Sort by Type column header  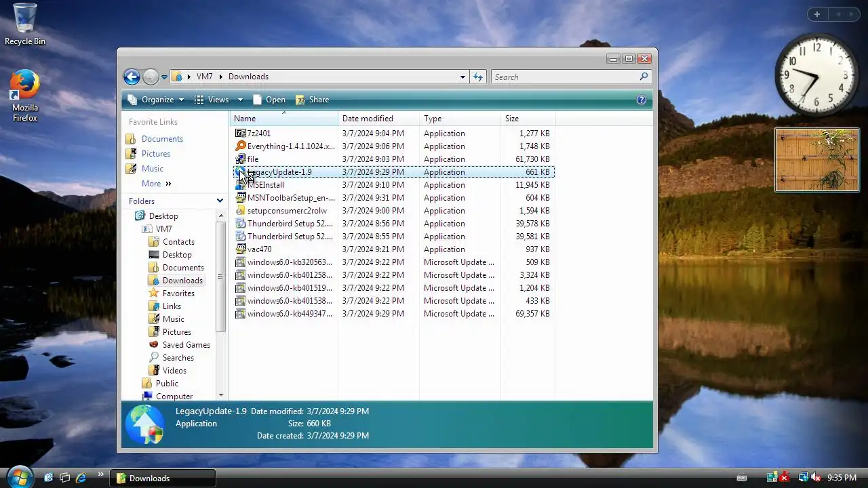pos(460,119)
